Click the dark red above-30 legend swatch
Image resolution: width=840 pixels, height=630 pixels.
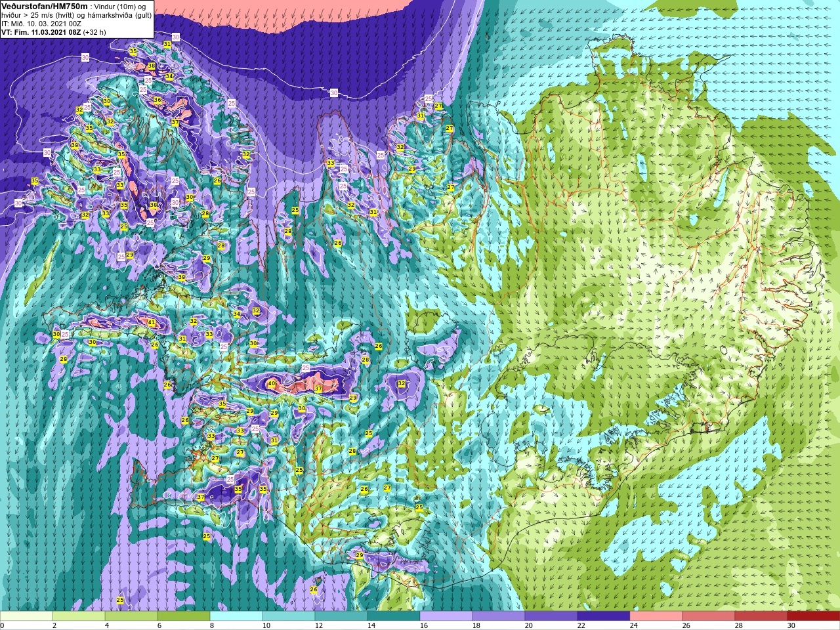pos(814,616)
